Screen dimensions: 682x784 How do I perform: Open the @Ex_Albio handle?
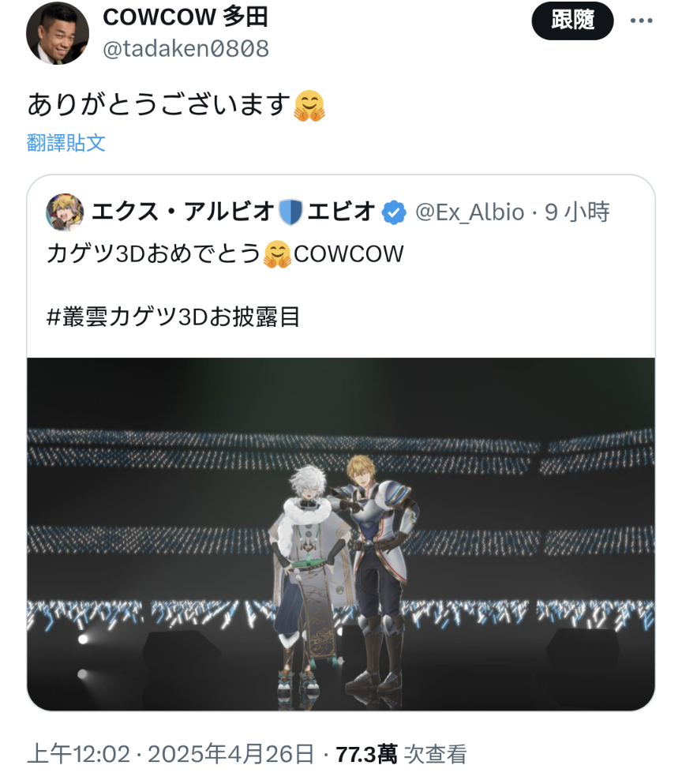(470, 212)
